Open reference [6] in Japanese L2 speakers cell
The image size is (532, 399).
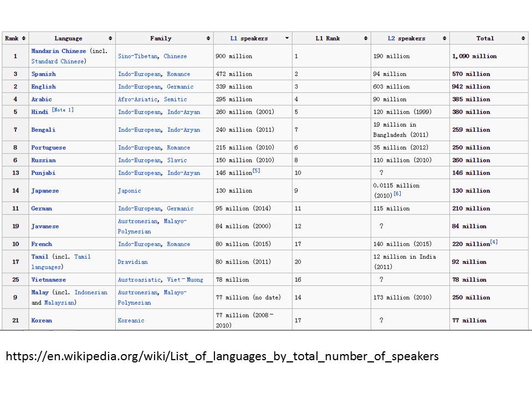397,194
